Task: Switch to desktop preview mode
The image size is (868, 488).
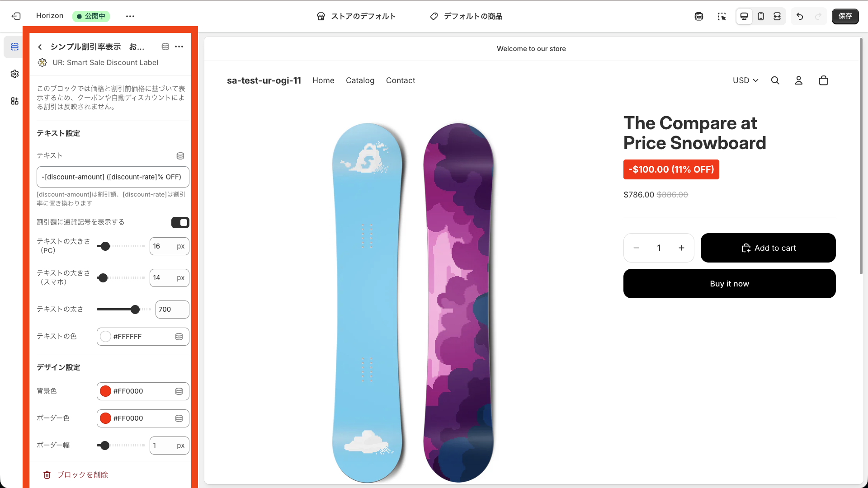Action: [x=744, y=16]
